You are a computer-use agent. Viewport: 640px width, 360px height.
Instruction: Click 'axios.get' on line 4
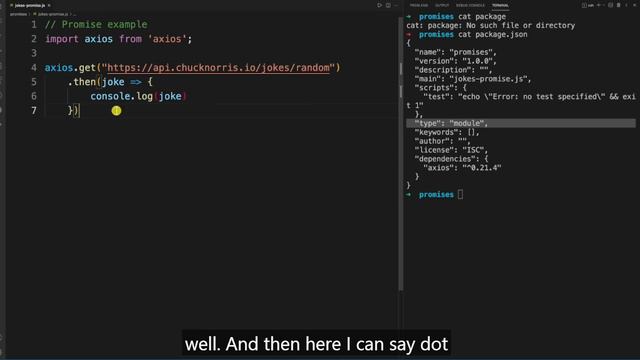70,68
